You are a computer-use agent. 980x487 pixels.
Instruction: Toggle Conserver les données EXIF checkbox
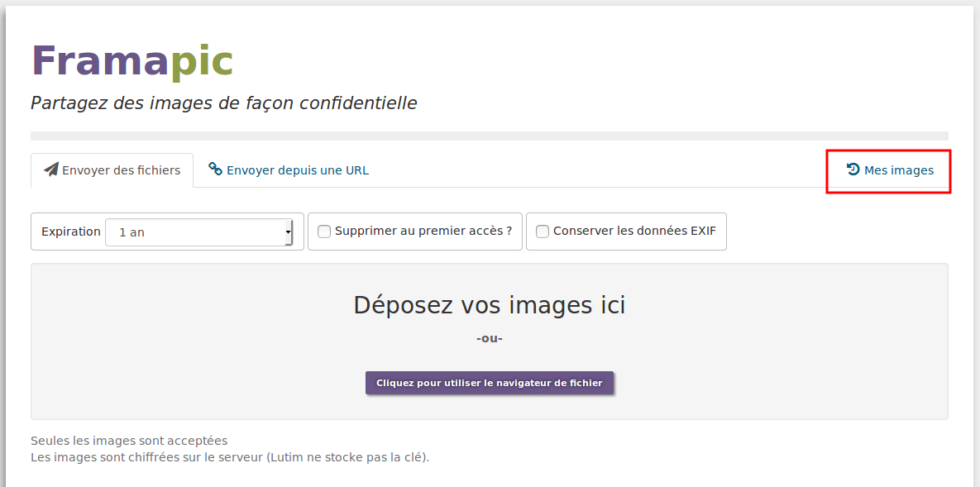tap(543, 232)
